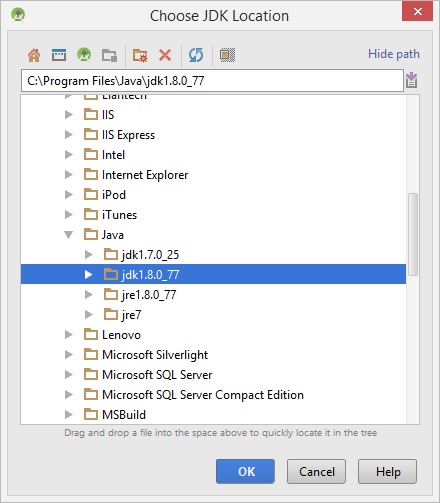Refresh the file tree
The image size is (440, 503).
tap(196, 55)
